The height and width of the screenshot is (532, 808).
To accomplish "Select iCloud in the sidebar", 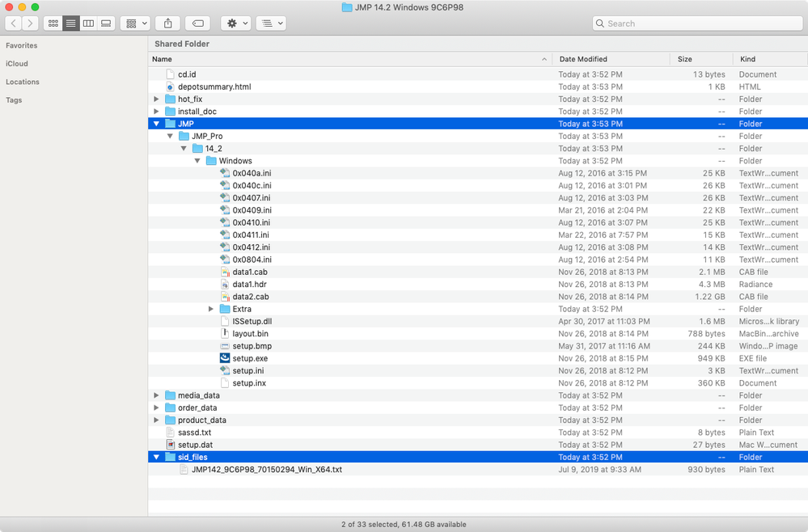I will point(17,63).
